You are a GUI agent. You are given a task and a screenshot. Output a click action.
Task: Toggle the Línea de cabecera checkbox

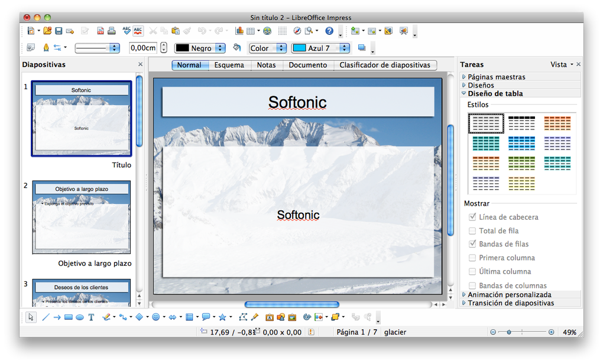(472, 217)
